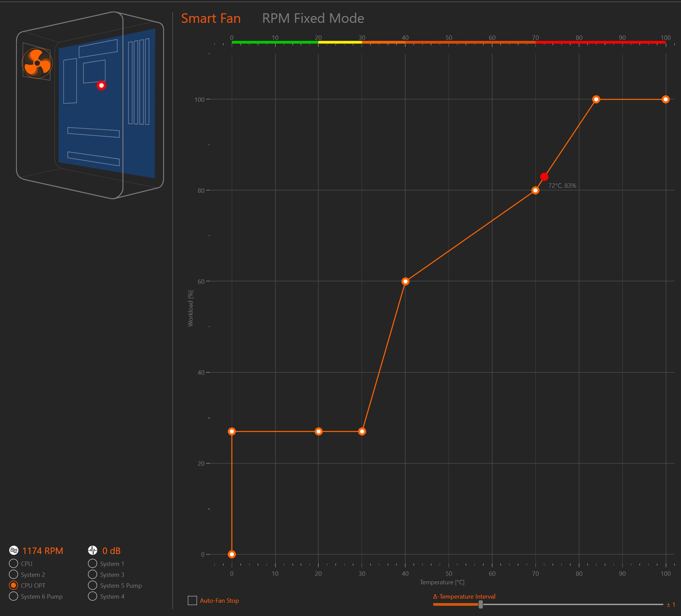Screen dimensions: 681x616
Task: Switch to RPM Fixed Mode tab
Action: coord(313,18)
